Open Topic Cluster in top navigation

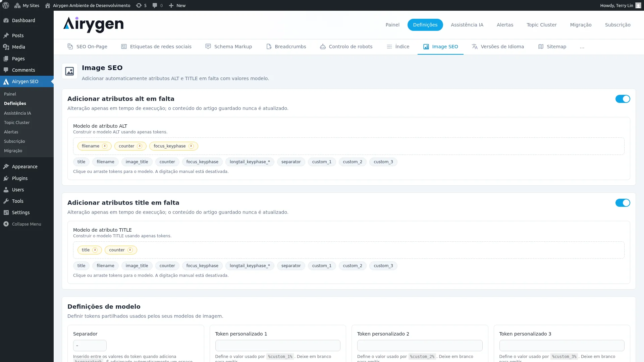[x=541, y=25]
